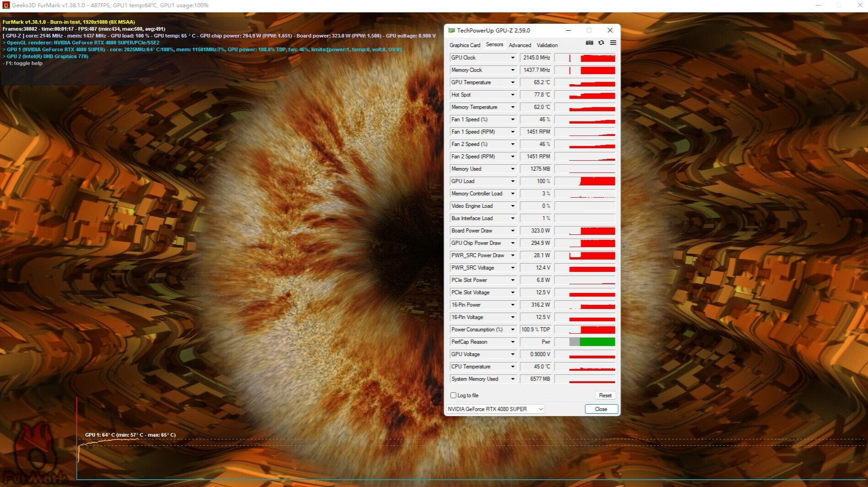Click the GPU Clock history graph
This screenshot has width=868, height=487.
585,58
